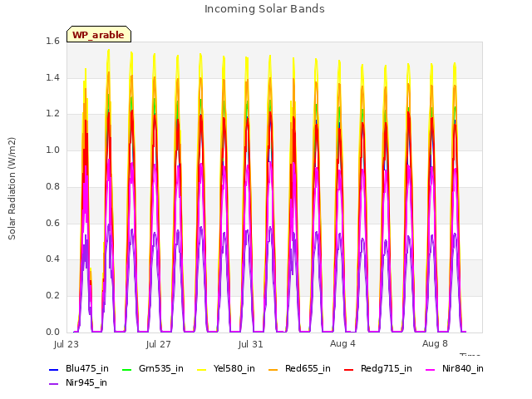Viewport: 532px width, 399px height.
Task: Select the green Grn535_in color swatch
Action: (126, 369)
